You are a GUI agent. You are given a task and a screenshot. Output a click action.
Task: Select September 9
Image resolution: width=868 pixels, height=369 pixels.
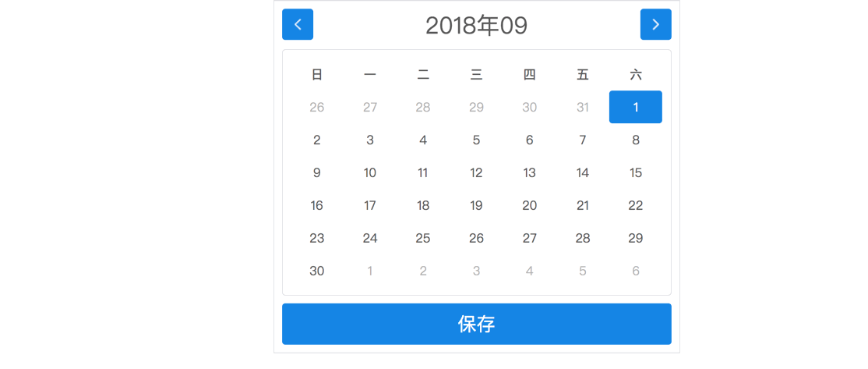tap(316, 173)
